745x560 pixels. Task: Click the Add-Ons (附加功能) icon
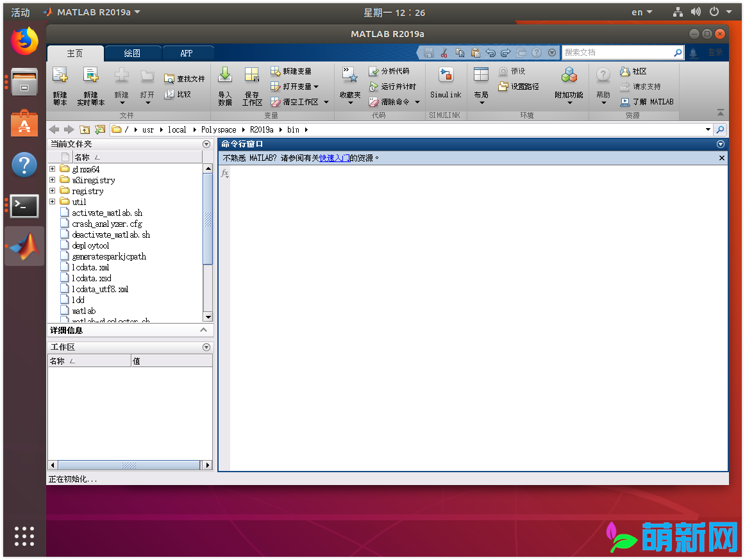[569, 81]
